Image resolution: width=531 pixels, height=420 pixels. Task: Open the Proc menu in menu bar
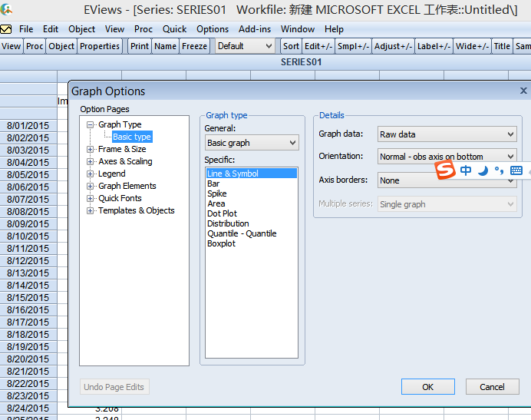[143, 29]
